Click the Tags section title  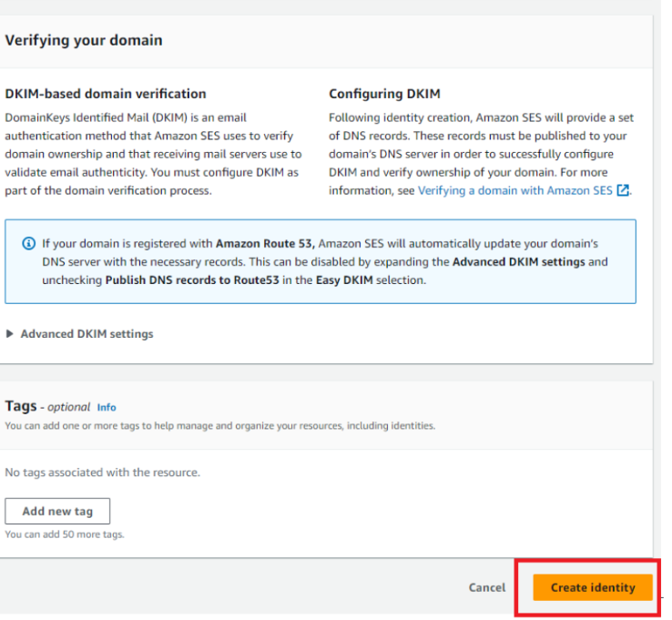click(x=21, y=406)
